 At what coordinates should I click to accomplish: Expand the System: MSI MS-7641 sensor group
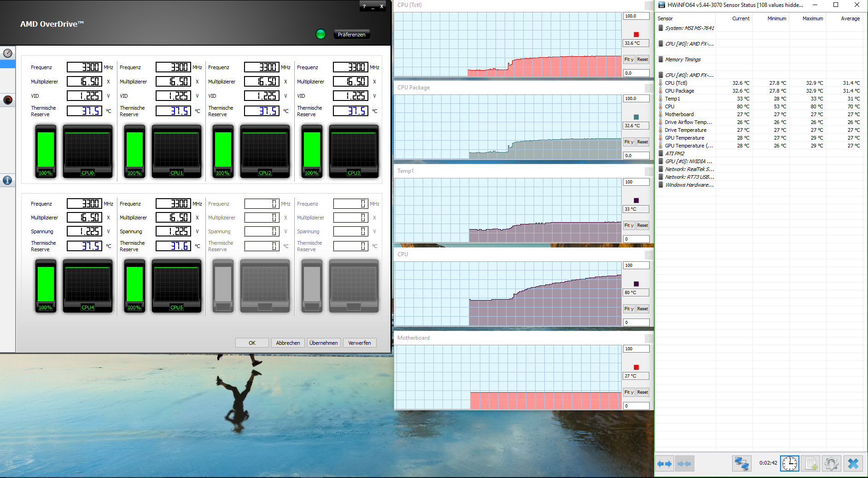tap(689, 28)
